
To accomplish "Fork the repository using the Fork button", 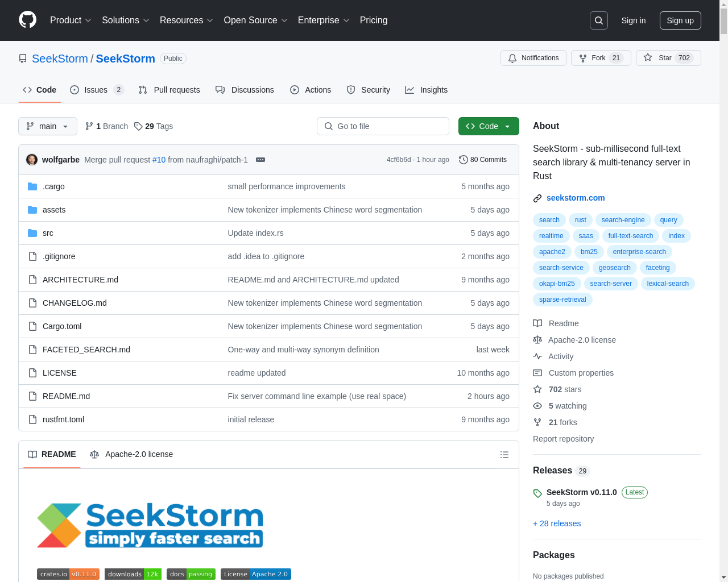I will (x=601, y=58).
